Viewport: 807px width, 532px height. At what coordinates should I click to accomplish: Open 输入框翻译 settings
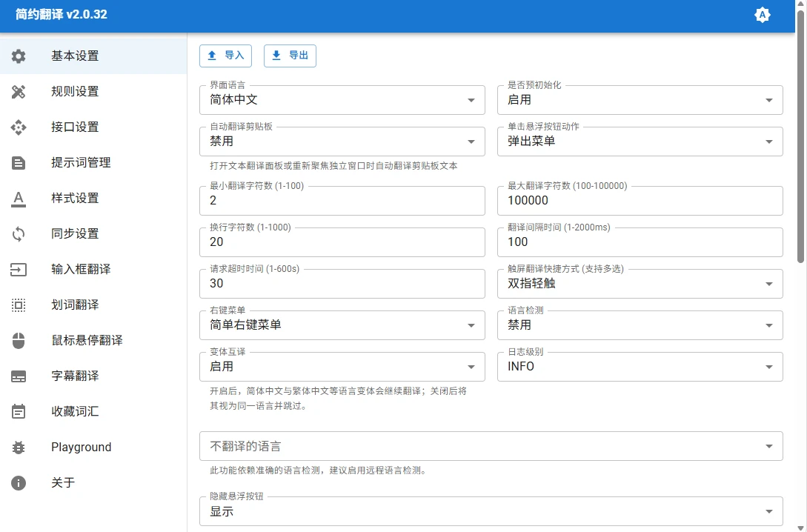point(93,269)
